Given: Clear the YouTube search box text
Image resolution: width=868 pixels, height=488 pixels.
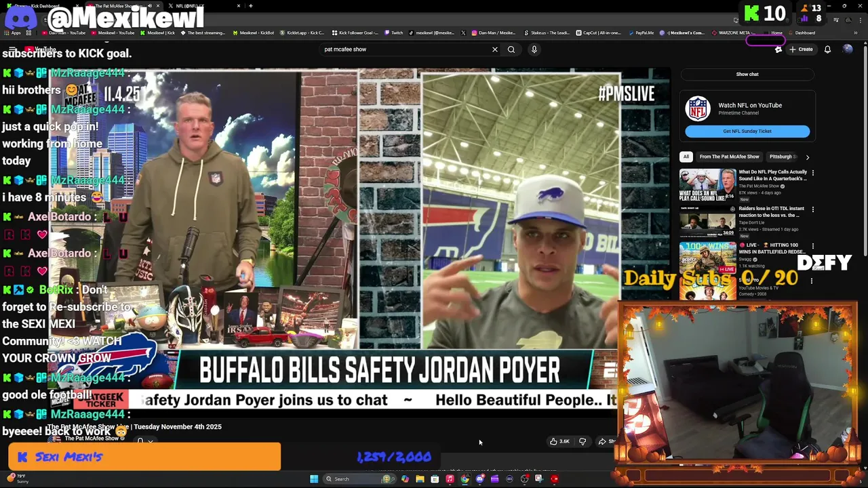Looking at the screenshot, I should point(495,49).
